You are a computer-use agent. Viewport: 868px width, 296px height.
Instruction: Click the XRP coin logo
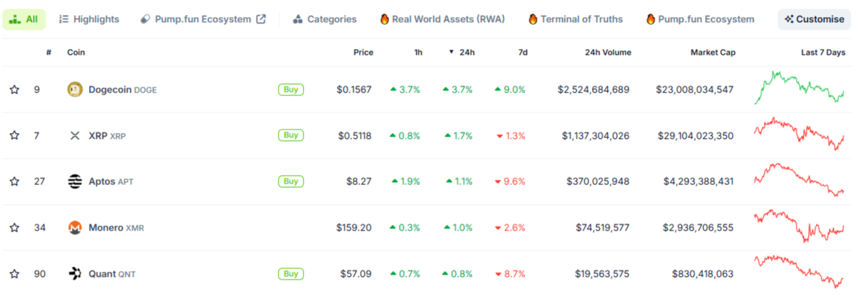[75, 135]
